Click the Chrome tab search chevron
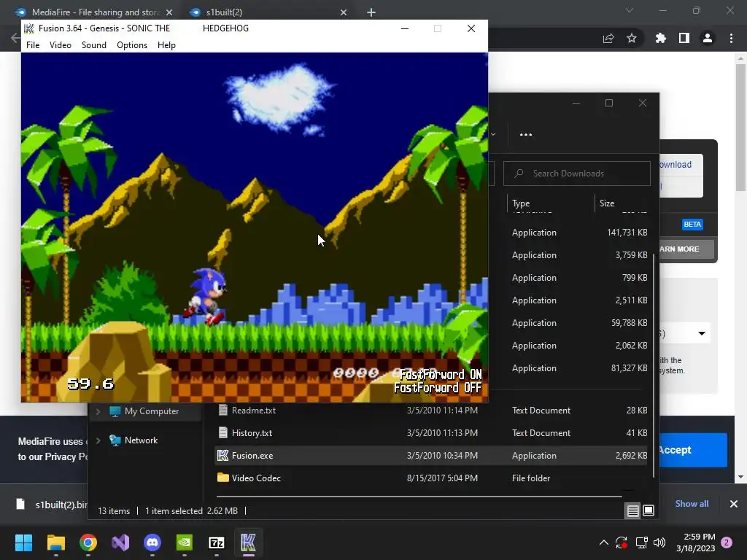This screenshot has width=747, height=560. tap(630, 10)
